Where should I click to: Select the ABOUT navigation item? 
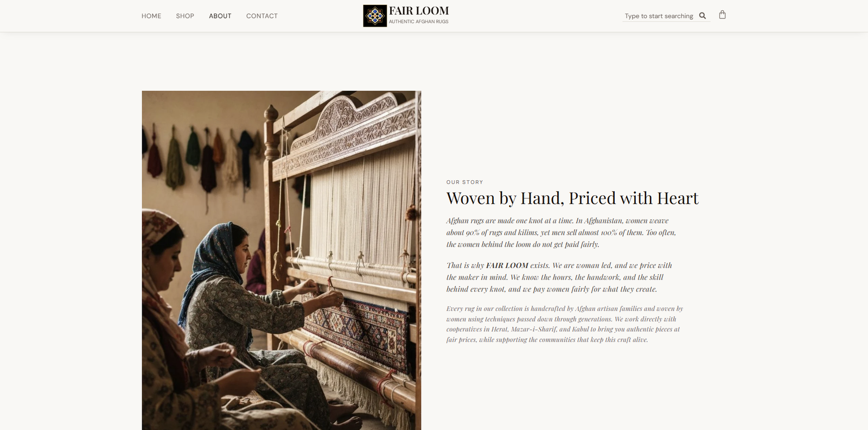[220, 16]
